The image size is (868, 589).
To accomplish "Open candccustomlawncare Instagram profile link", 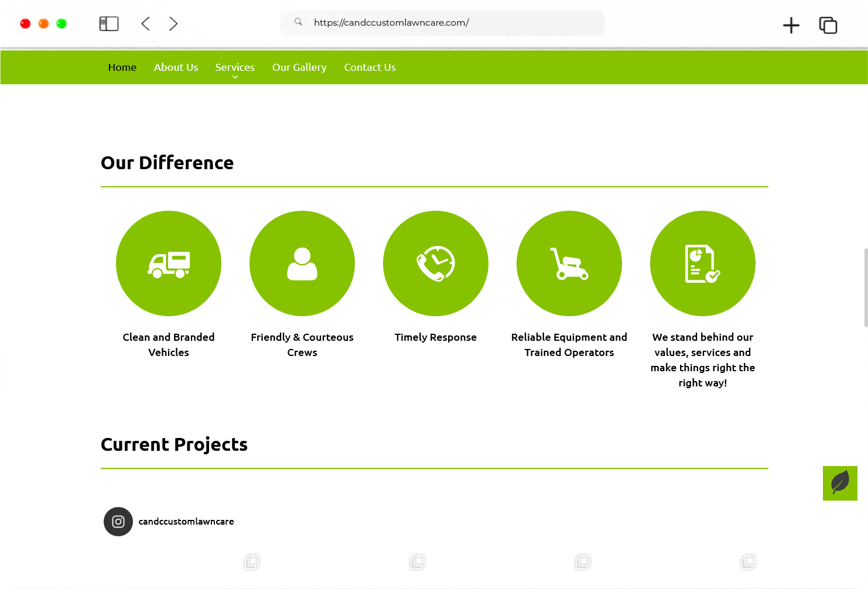I will click(186, 522).
